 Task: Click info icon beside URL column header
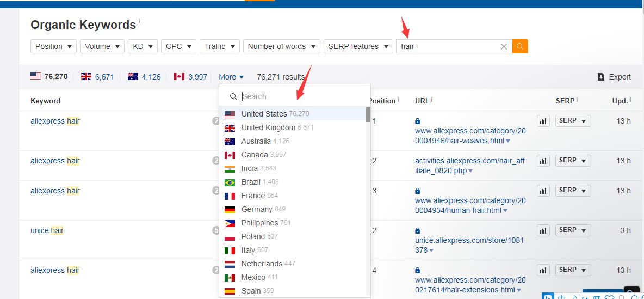coord(432,100)
